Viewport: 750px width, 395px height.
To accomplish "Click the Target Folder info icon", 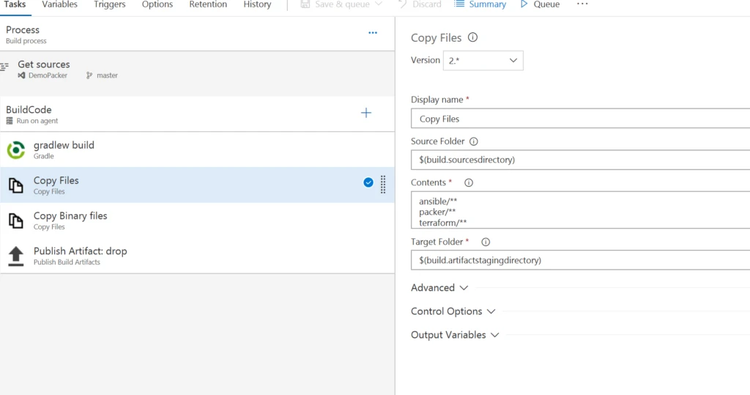I will [485, 242].
